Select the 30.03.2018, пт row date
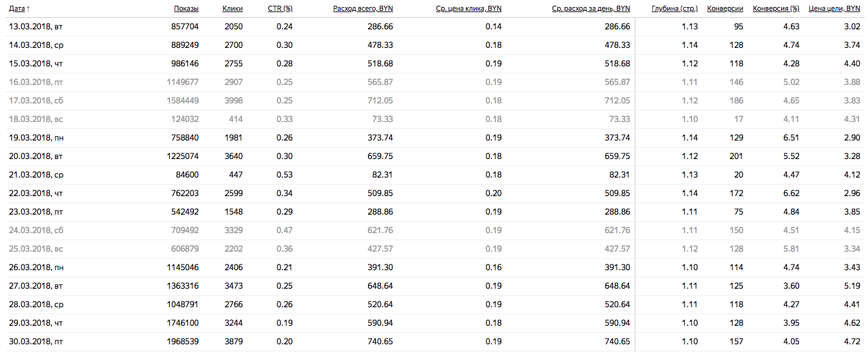Screen dimensions: 868x352 (x=36, y=342)
